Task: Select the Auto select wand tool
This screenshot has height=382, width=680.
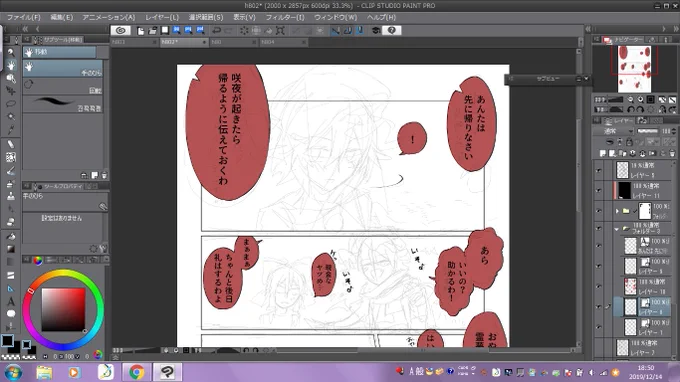Action: coord(11,117)
